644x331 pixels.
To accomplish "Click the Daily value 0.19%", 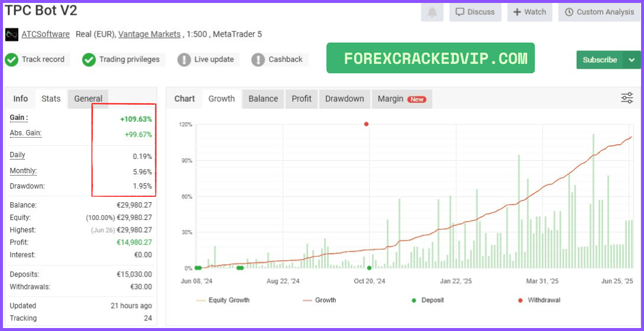I will point(142,157).
